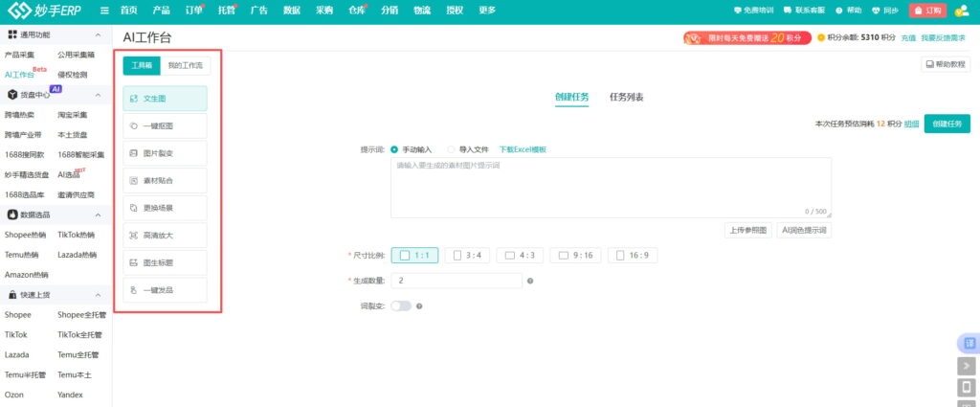
Task: Choose the 9:16 size ratio
Action: 575,256
